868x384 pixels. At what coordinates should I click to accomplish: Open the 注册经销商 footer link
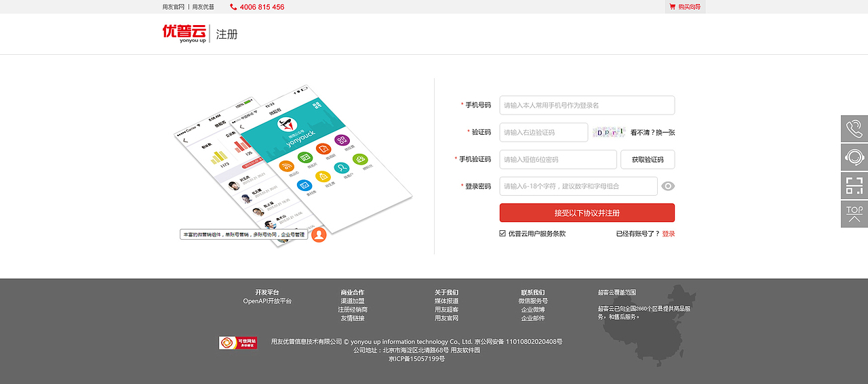click(x=353, y=310)
